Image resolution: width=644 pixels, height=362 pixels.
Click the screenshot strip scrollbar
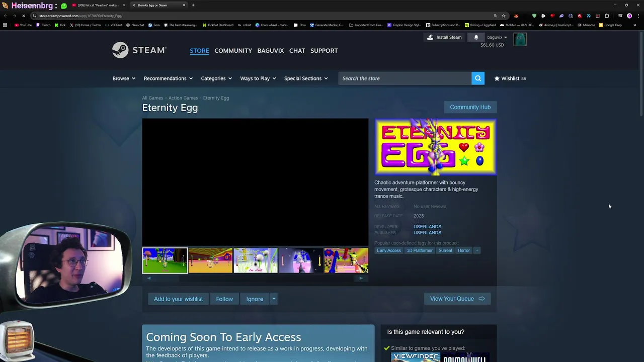255,278
